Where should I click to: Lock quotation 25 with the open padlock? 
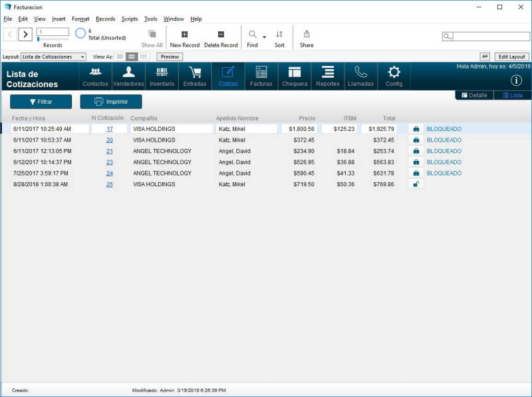[x=416, y=184]
